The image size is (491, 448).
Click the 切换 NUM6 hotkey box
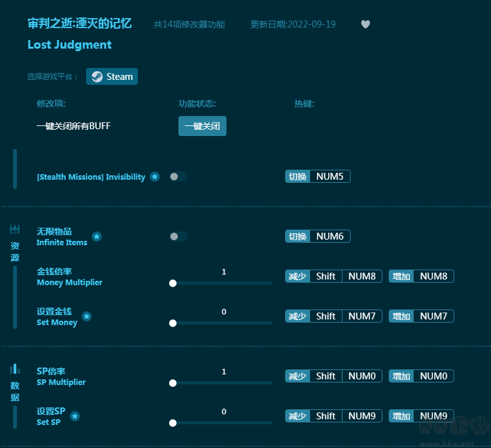pos(318,236)
